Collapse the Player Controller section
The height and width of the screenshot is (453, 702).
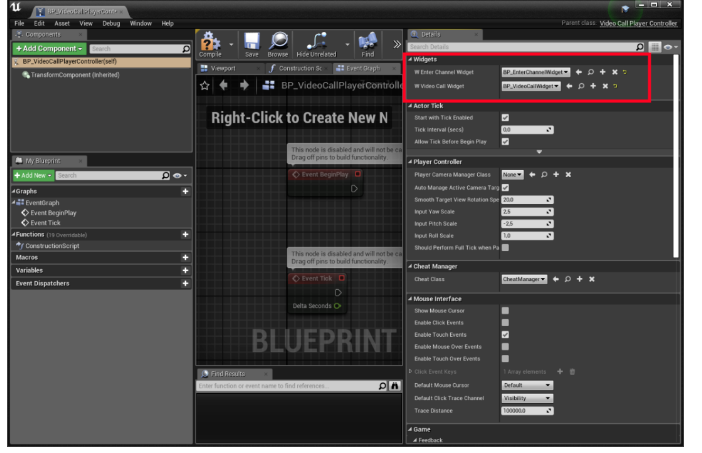(x=410, y=162)
